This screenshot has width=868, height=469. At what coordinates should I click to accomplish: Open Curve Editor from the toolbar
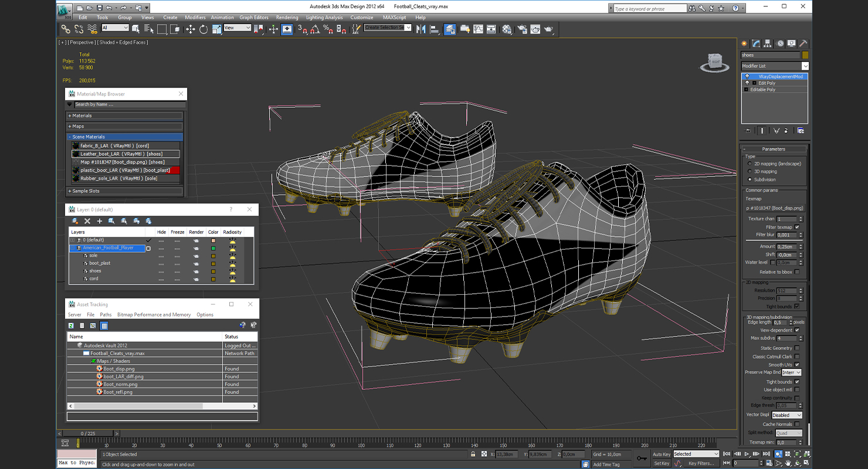(478, 29)
